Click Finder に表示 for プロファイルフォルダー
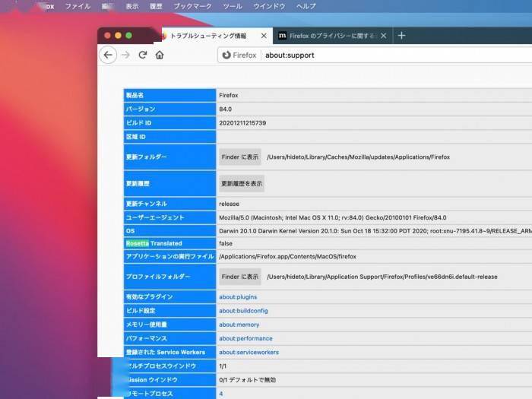 point(240,277)
